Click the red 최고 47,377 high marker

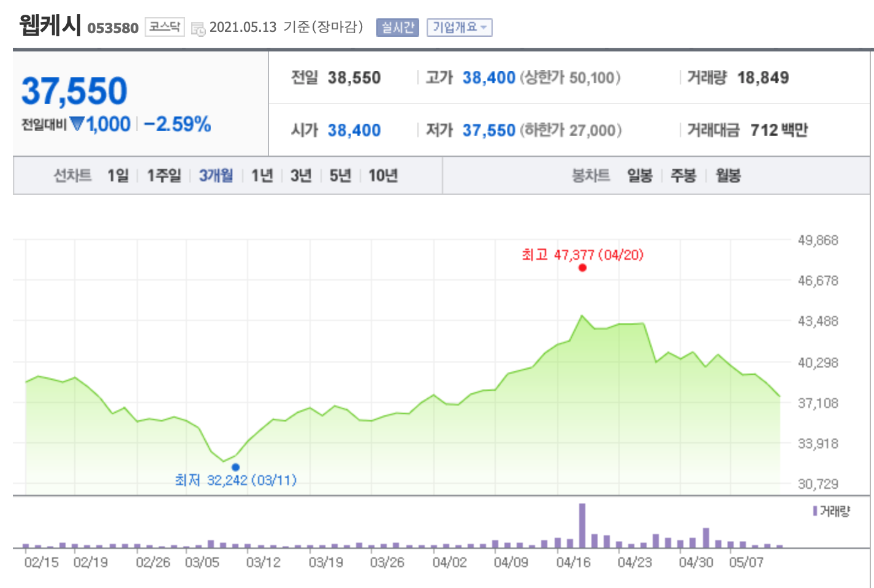(582, 268)
